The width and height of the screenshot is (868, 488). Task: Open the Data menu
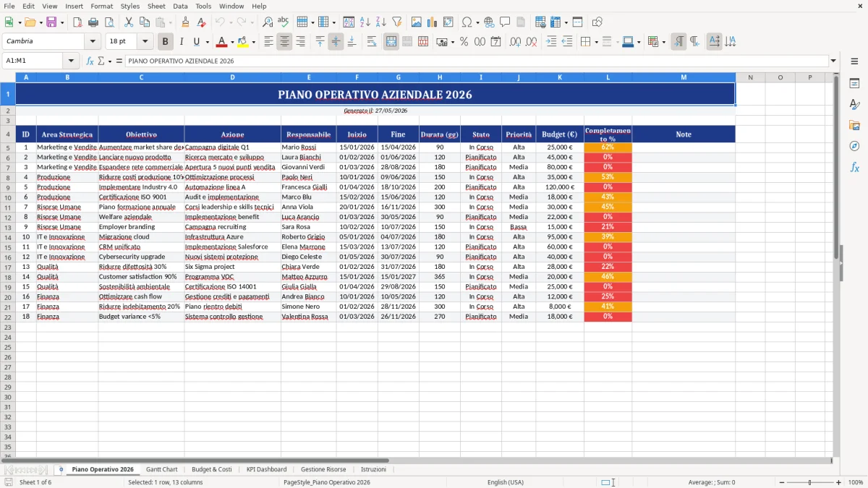180,6
